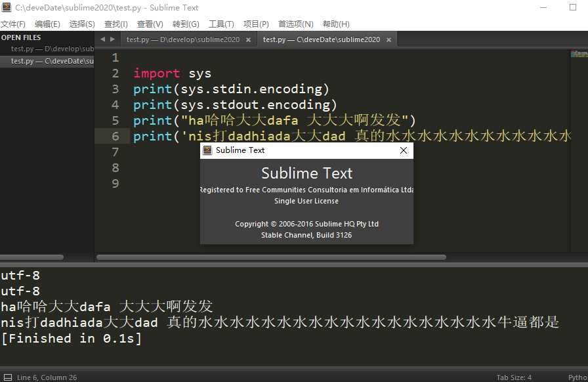The width and height of the screenshot is (588, 382).
Task: Open the 帮助(H) menu
Action: click(336, 24)
